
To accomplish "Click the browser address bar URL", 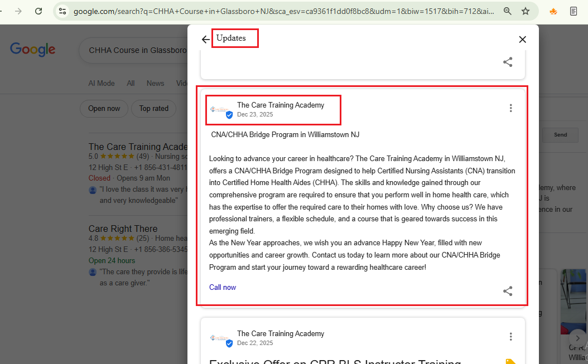I will (279, 11).
